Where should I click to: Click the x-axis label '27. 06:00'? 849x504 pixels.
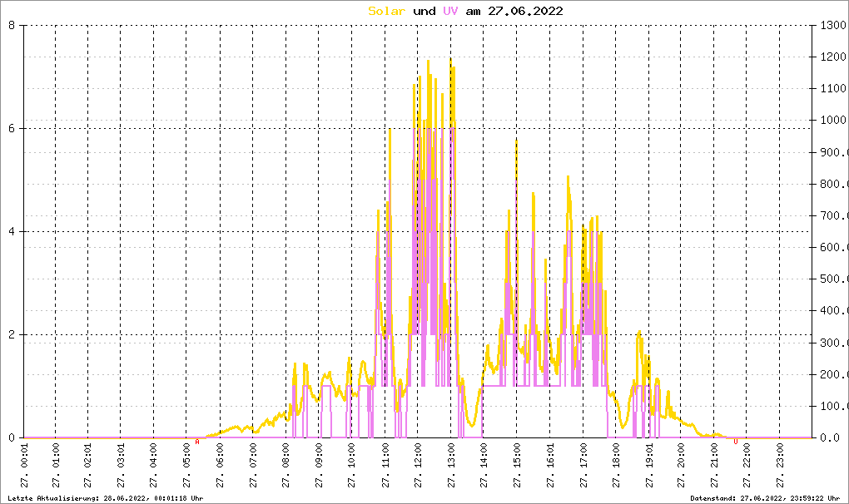click(x=221, y=466)
